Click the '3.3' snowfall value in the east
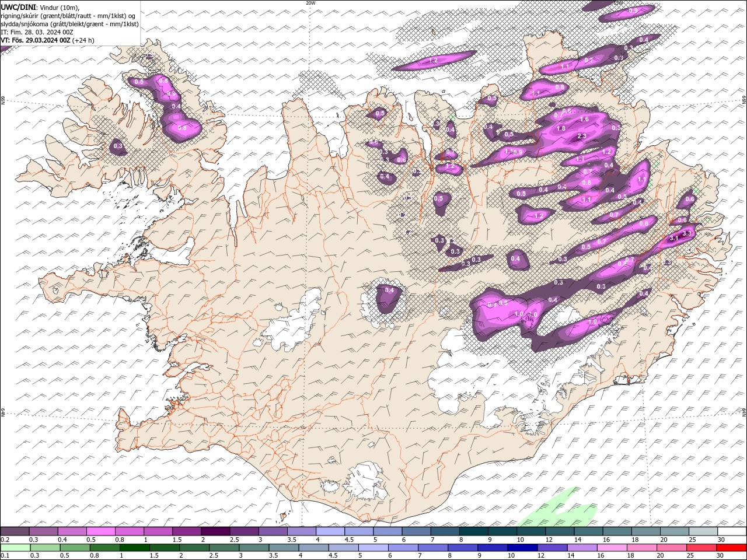This screenshot has height=560, width=747. [x=687, y=233]
